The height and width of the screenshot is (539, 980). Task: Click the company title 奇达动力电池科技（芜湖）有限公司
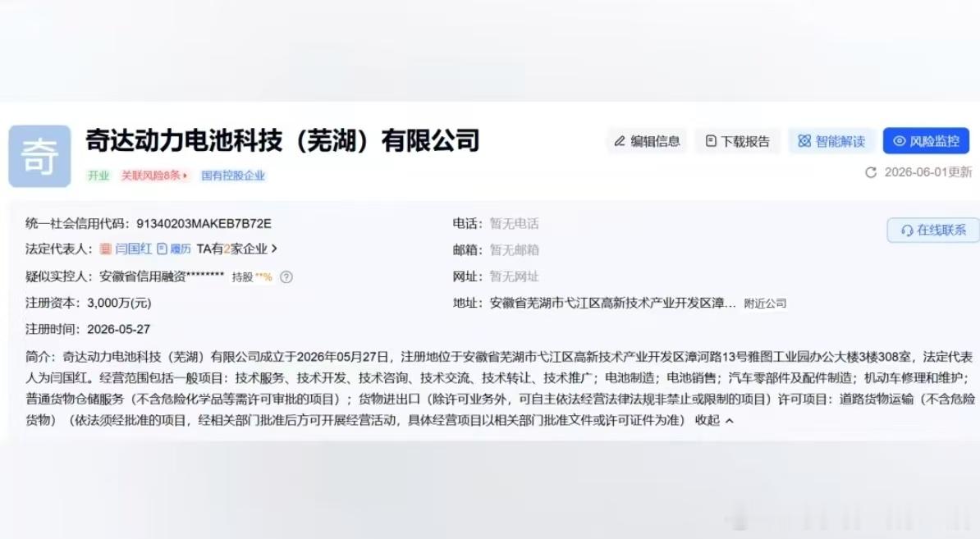(x=282, y=140)
